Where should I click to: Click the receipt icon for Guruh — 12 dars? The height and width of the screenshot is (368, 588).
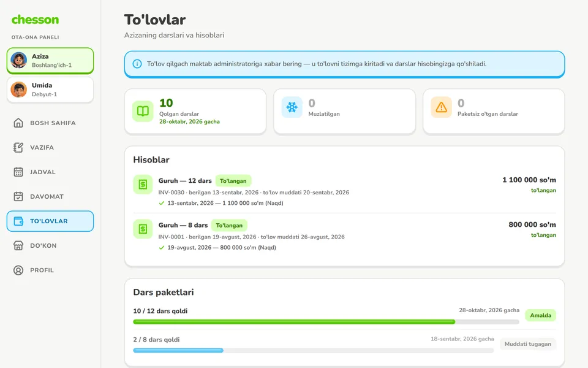143,185
